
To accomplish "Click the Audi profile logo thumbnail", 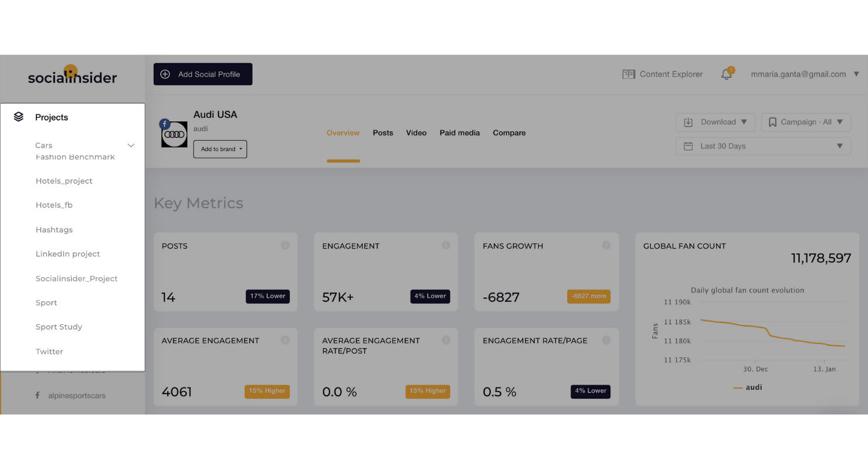I will pyautogui.click(x=174, y=134).
